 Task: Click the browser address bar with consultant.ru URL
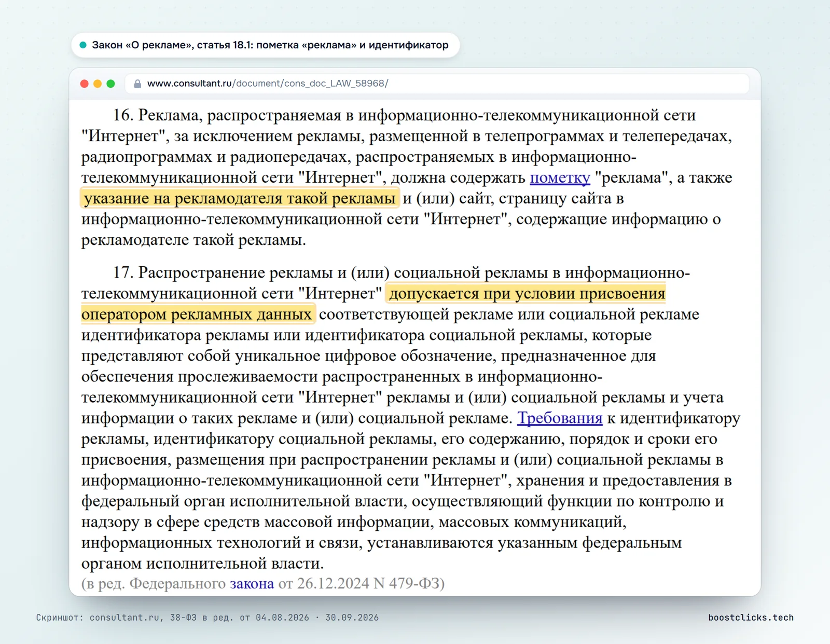pyautogui.click(x=437, y=84)
